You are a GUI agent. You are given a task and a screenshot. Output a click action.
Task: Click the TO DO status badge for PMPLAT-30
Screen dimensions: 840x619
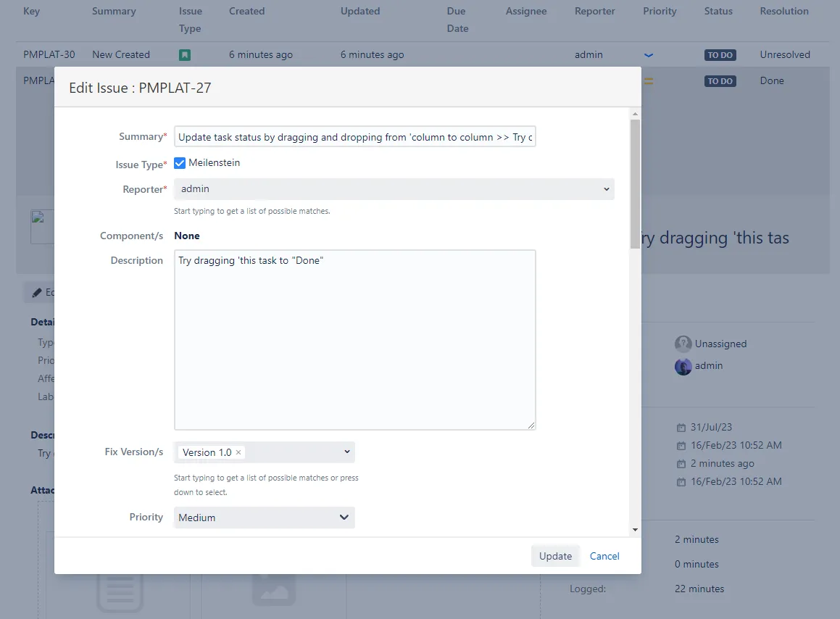[x=720, y=55]
